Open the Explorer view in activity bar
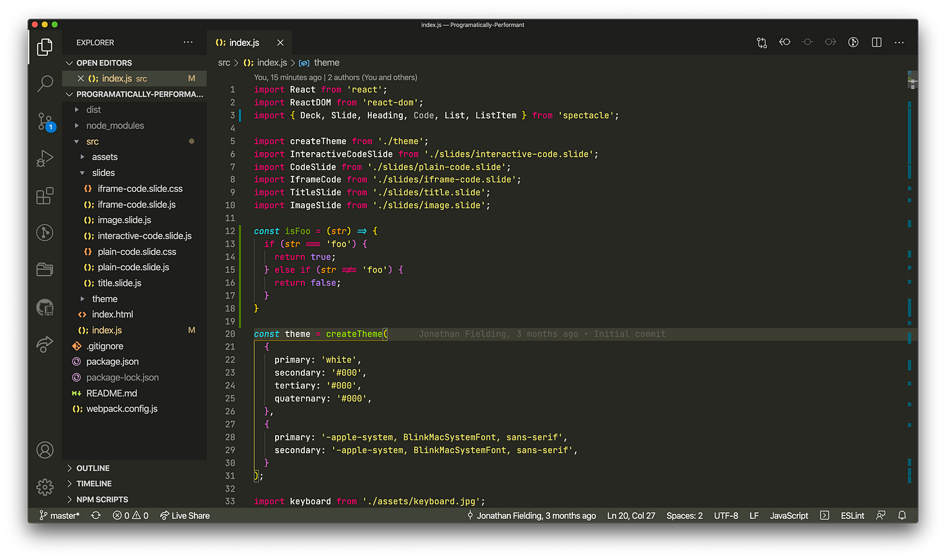The height and width of the screenshot is (560, 946). tap(45, 47)
